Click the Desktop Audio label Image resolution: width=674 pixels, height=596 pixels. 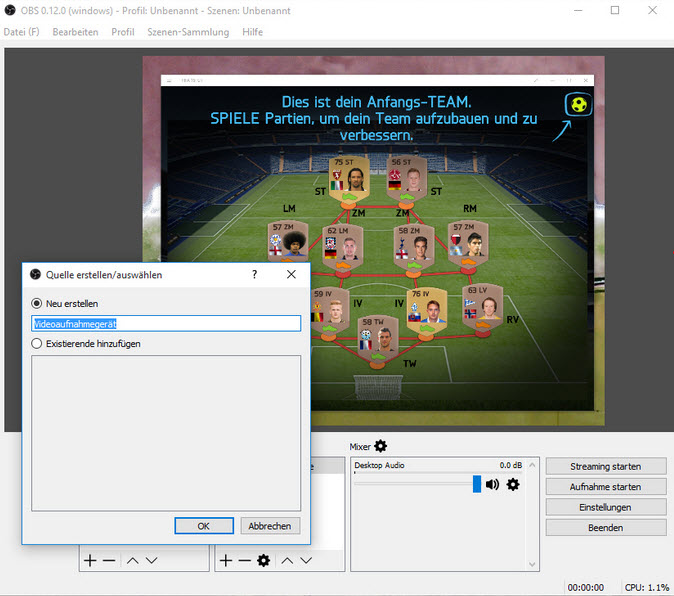379,465
